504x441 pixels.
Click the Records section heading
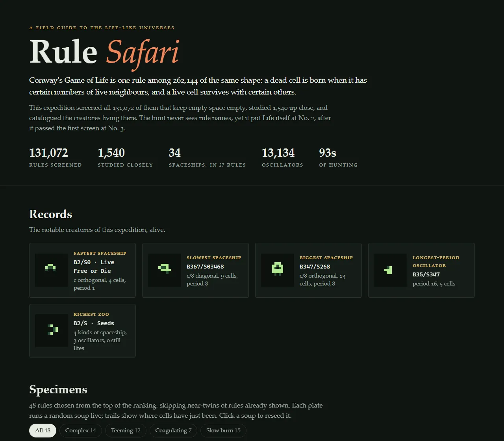click(x=51, y=214)
